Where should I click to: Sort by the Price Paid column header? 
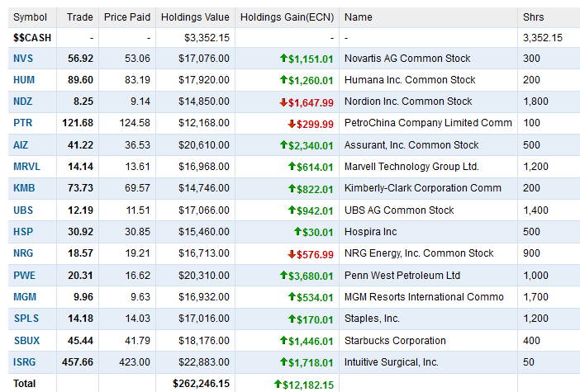[x=127, y=17]
